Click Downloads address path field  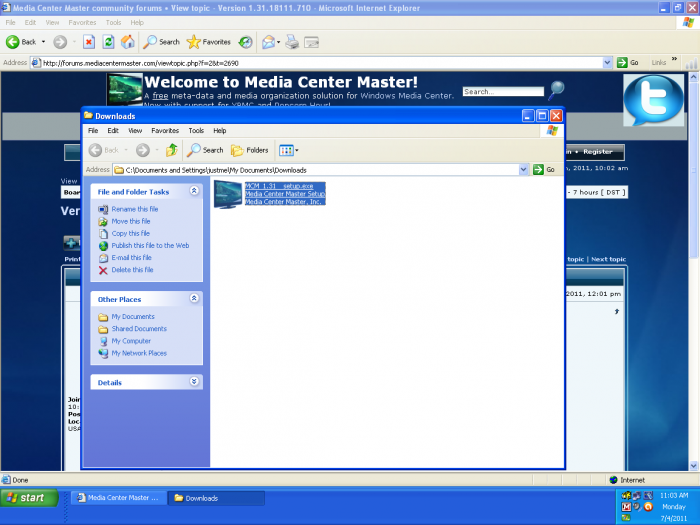coord(316,170)
